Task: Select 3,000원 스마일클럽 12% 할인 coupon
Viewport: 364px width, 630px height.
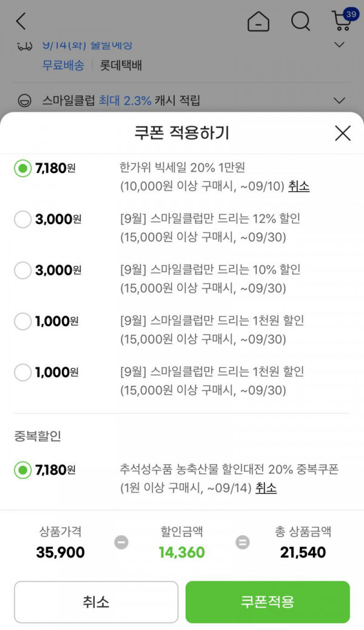Action: click(22, 219)
